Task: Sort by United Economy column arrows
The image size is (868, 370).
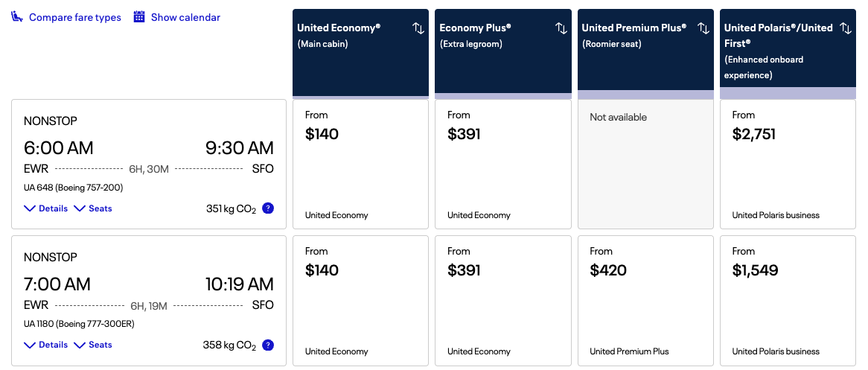Action: [x=418, y=28]
